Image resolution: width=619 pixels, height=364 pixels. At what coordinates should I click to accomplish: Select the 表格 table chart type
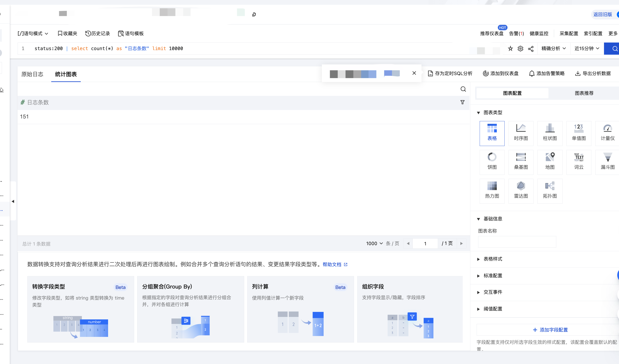pyautogui.click(x=492, y=133)
